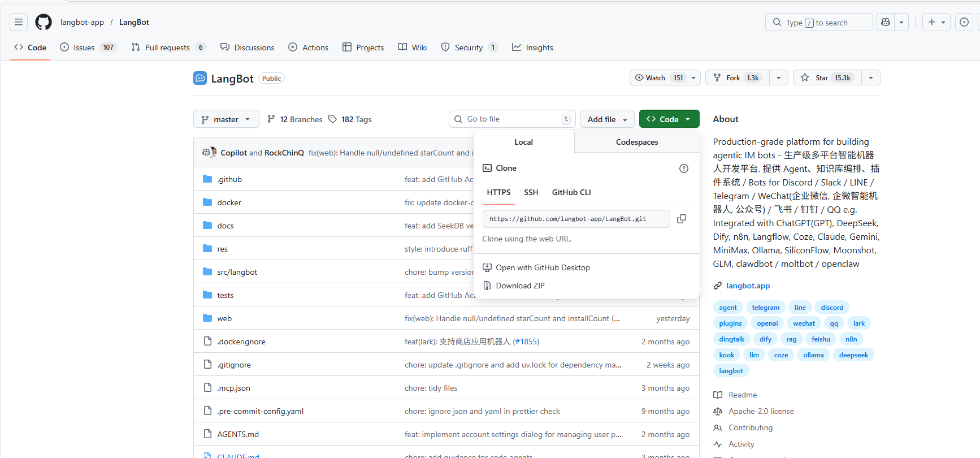Click the AGENTS.md file icon
980x458 pixels.
[207, 434]
